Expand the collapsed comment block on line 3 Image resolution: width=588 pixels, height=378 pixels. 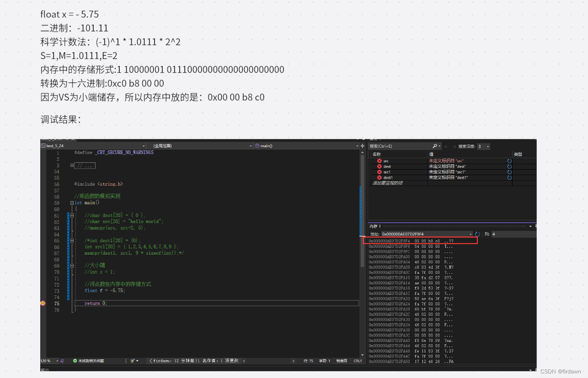(72, 165)
